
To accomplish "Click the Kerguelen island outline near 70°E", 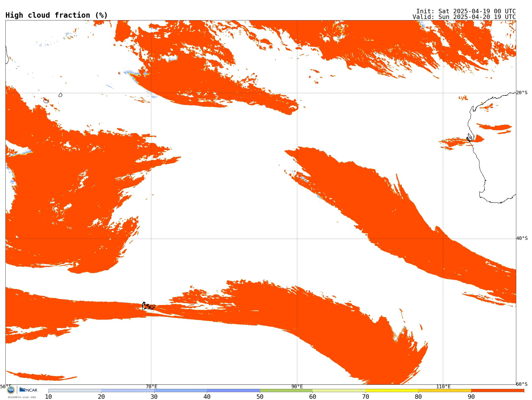I will pyautogui.click(x=149, y=306).
